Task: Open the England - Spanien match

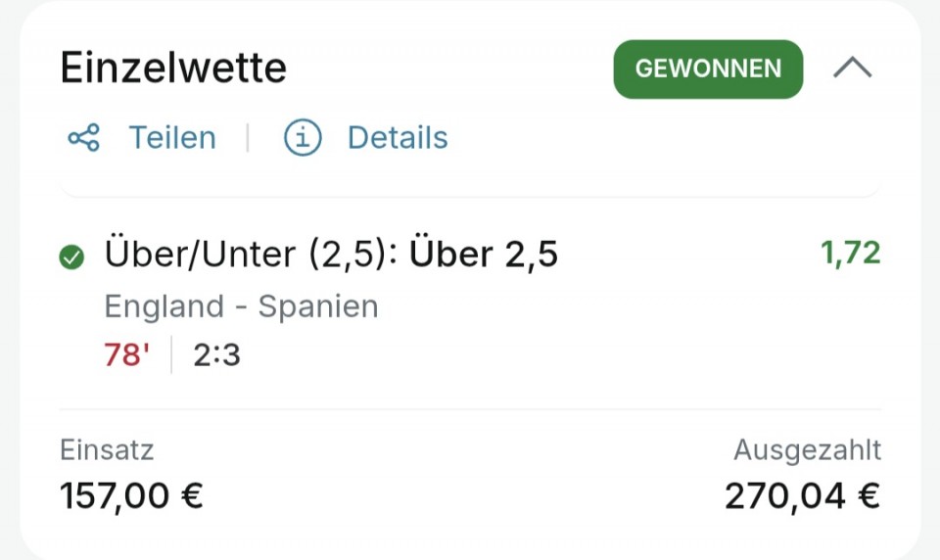Action: (x=241, y=306)
